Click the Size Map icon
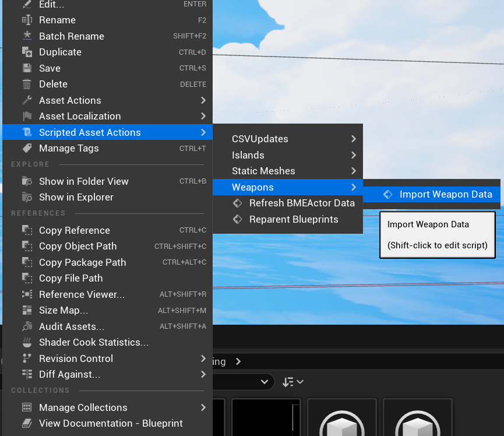Screen dimensions: 504x436 (27, 310)
